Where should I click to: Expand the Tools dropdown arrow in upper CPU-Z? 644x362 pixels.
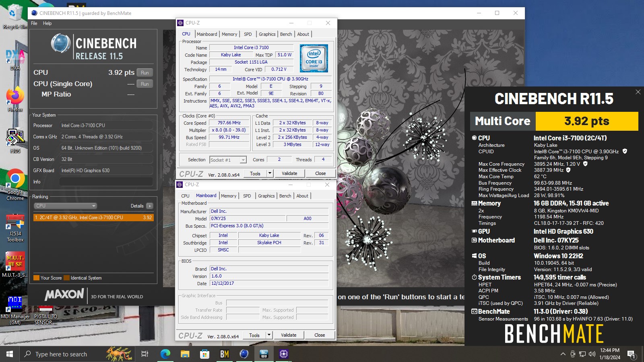click(270, 173)
